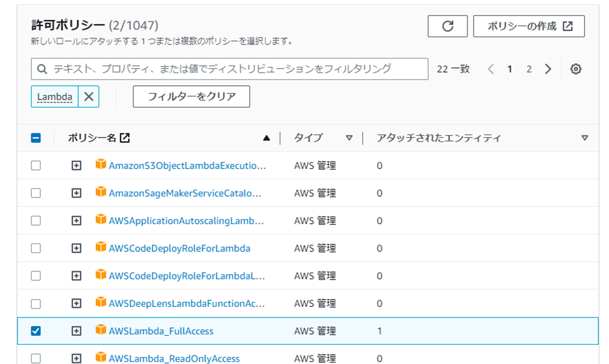Click the ポリシーの作成 button
Screen dimensions: 609x364
pos(529,26)
